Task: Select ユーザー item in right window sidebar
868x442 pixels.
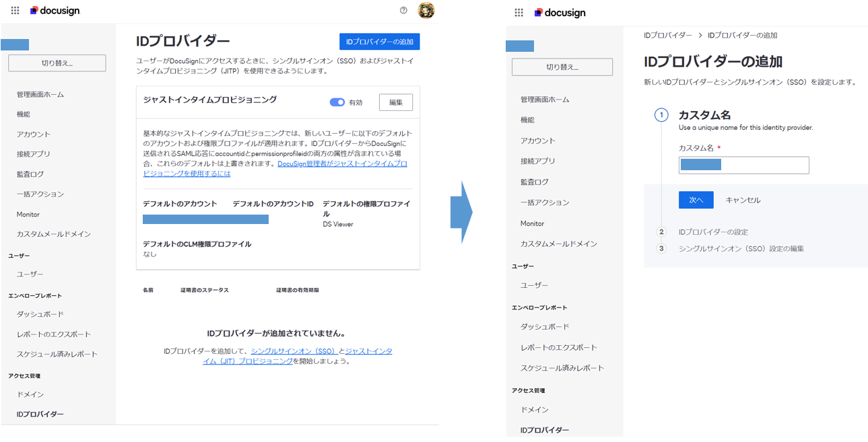Action: pos(535,285)
